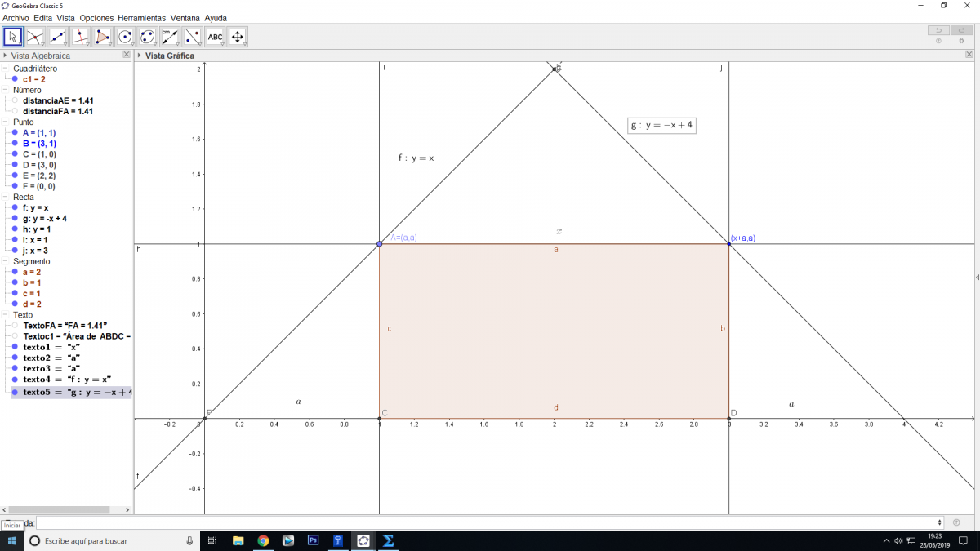Show the hidden distanciaAE object
The width and height of the screenshot is (980, 551).
(x=15, y=100)
